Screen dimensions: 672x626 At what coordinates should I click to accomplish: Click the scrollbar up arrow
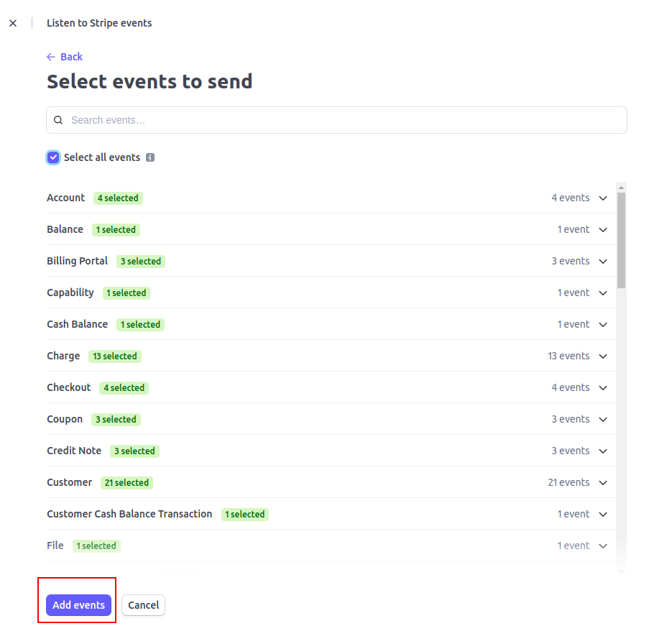[x=621, y=188]
